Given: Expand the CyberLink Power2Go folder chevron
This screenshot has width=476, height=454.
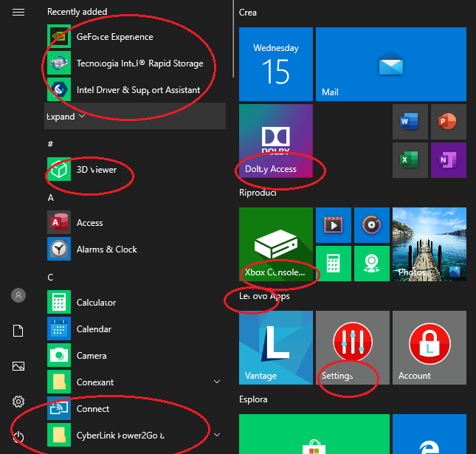Looking at the screenshot, I should point(217,435).
